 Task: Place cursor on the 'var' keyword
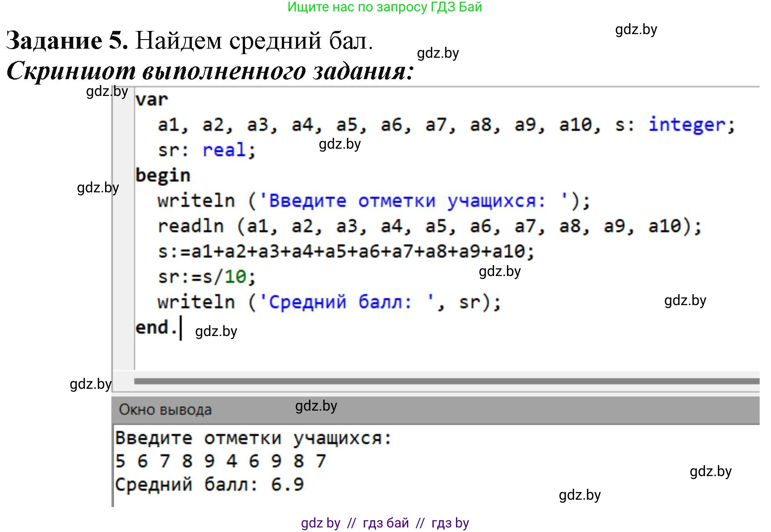(152, 100)
